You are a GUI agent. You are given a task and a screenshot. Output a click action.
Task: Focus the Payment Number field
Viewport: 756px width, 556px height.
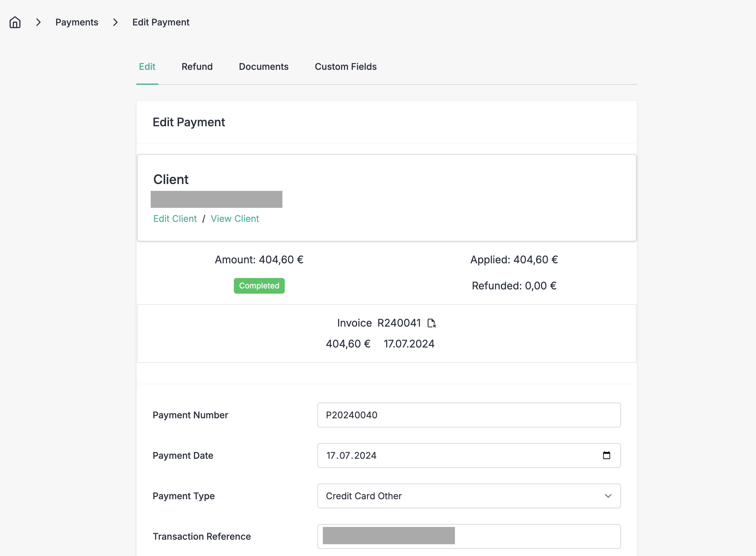pos(469,415)
